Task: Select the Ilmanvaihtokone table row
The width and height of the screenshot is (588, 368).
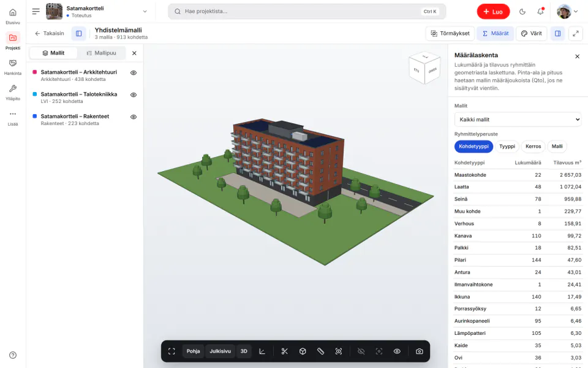Action: coord(518,285)
